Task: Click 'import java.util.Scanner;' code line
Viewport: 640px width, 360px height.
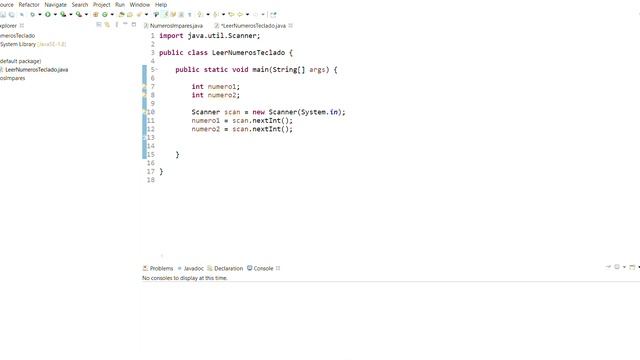Action: pyautogui.click(x=209, y=36)
